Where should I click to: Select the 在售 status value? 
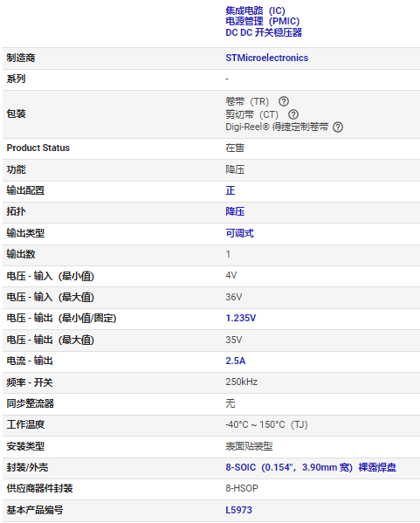pos(235,148)
